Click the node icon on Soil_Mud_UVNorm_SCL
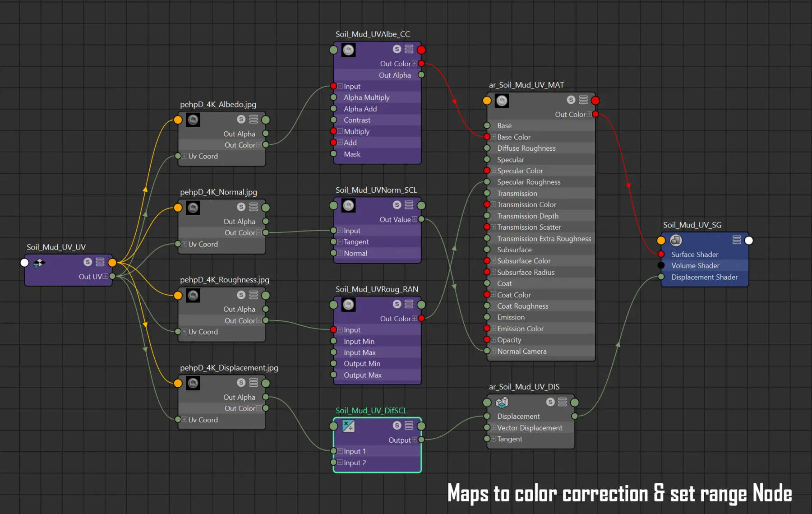812x514 pixels. coord(348,205)
